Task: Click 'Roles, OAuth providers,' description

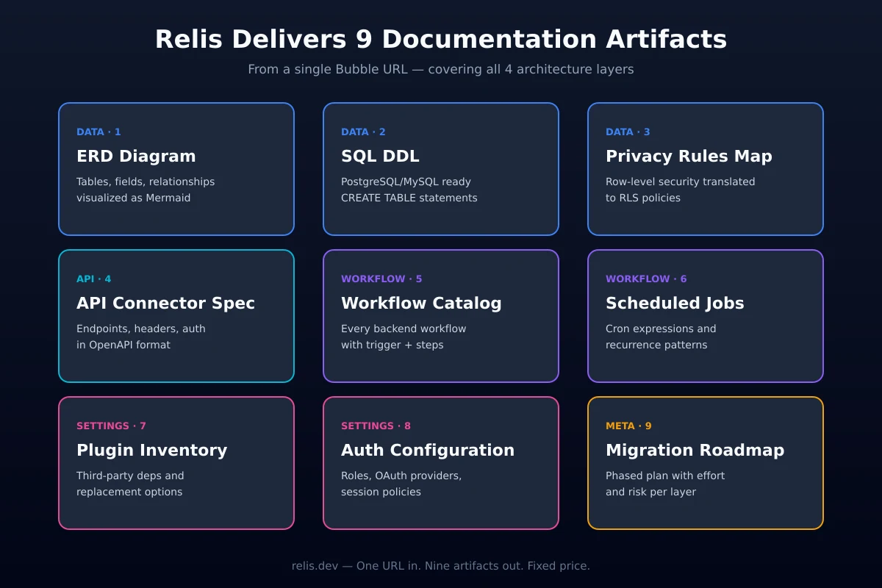Action: [401, 476]
